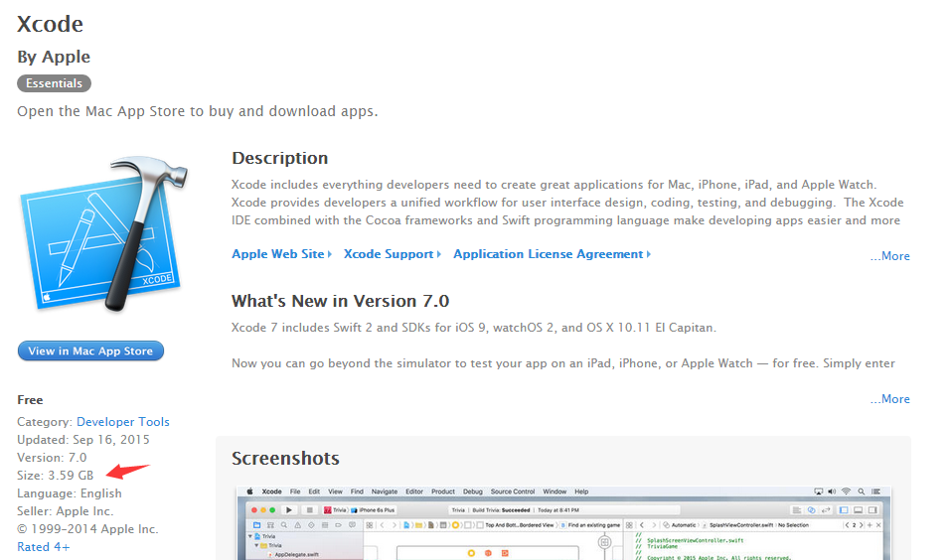Toggle navigator panel button in Xcode toolbar
This screenshot has width=950, height=560.
[844, 510]
